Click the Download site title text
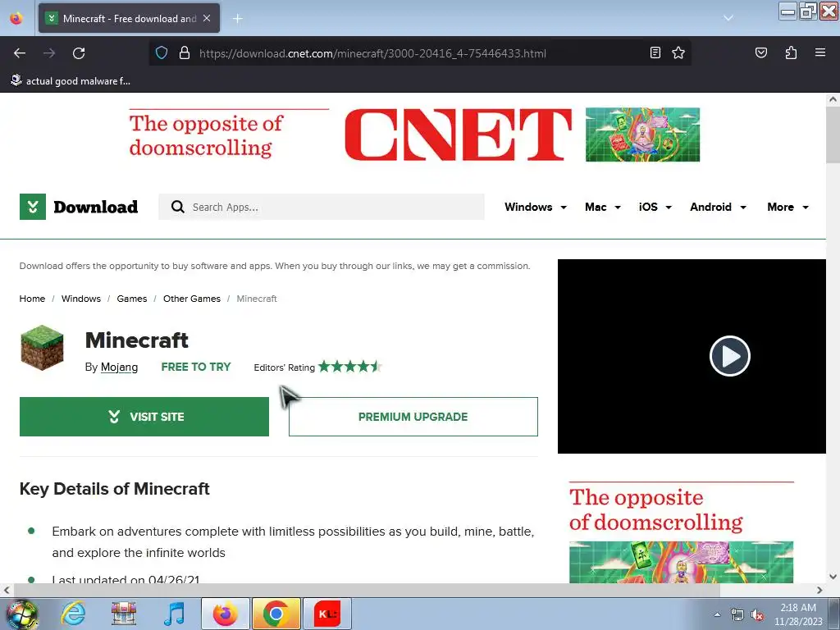The image size is (840, 630). point(96,207)
